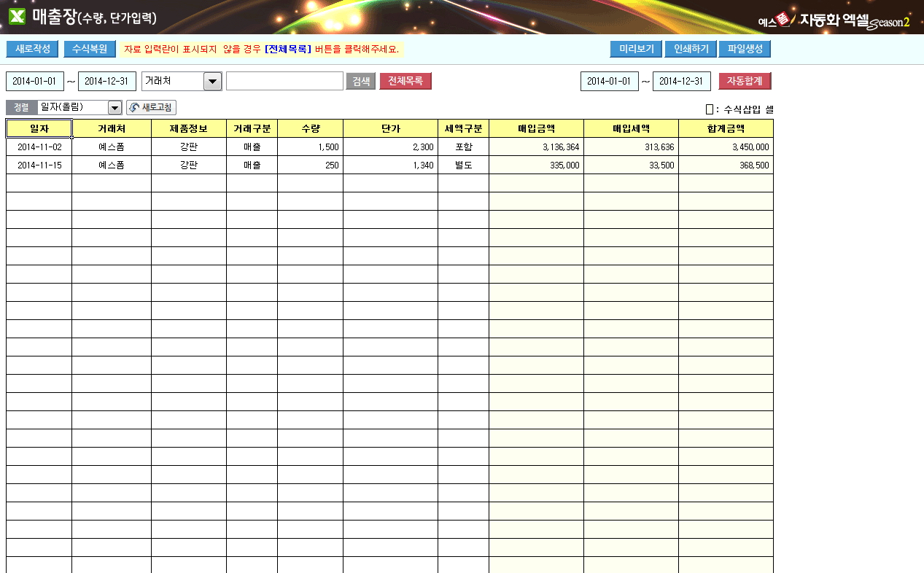Screen dimensions: 924x573
Task: Click the amount cell 3,136,364
Action: click(536, 147)
